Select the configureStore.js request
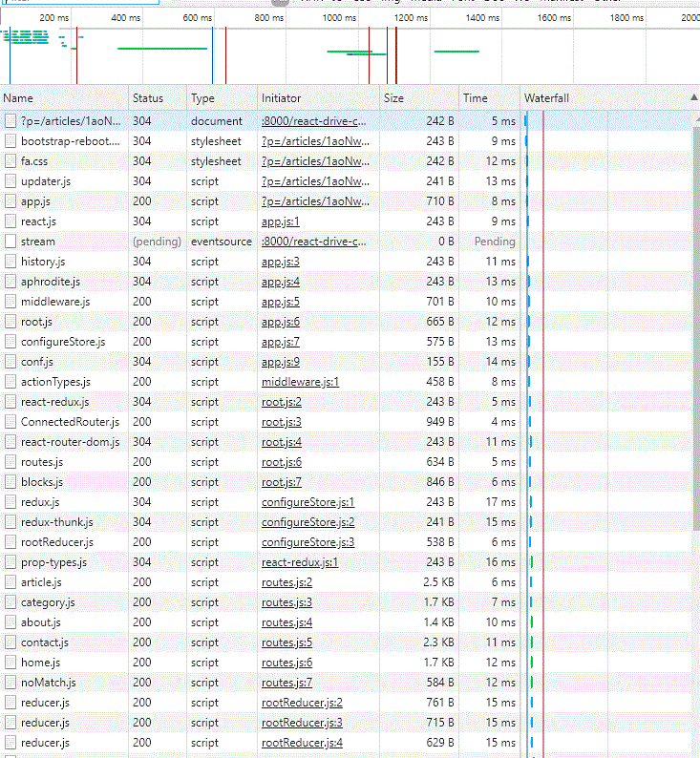The image size is (700, 758). (346, 342)
